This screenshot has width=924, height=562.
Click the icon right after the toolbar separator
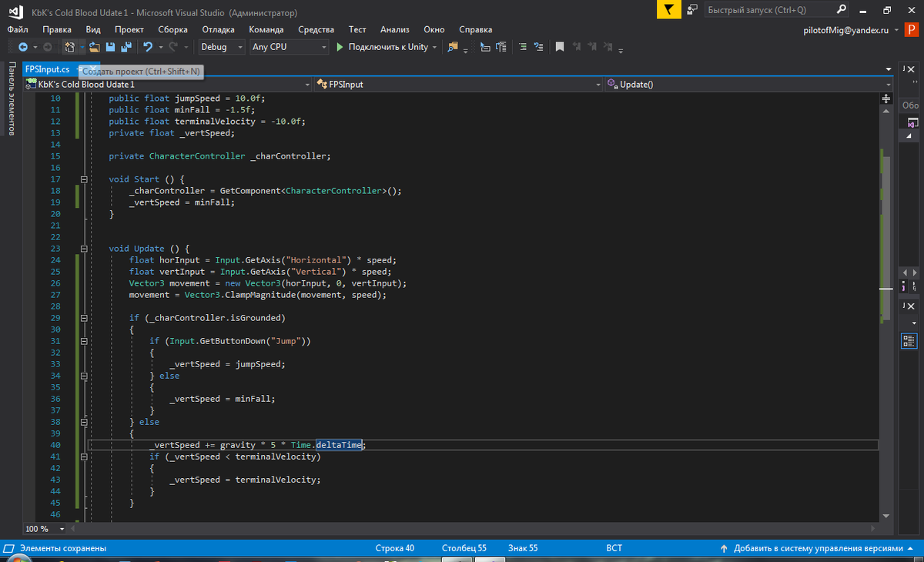point(485,47)
